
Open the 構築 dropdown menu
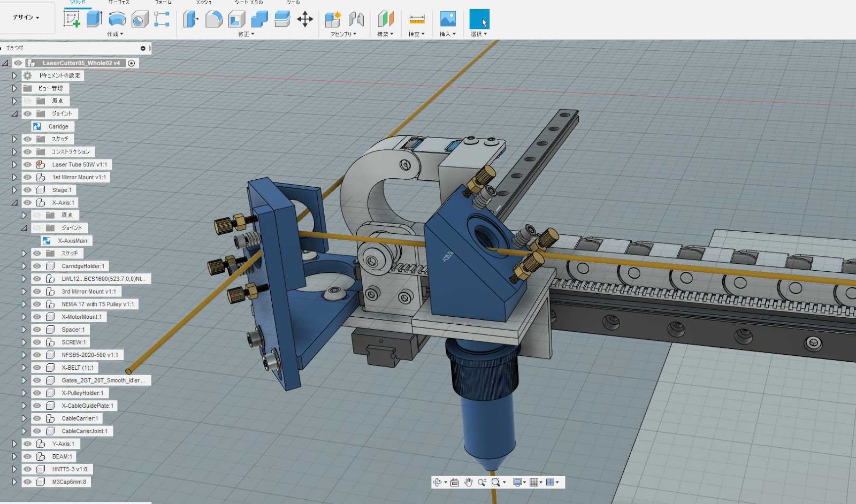click(385, 34)
